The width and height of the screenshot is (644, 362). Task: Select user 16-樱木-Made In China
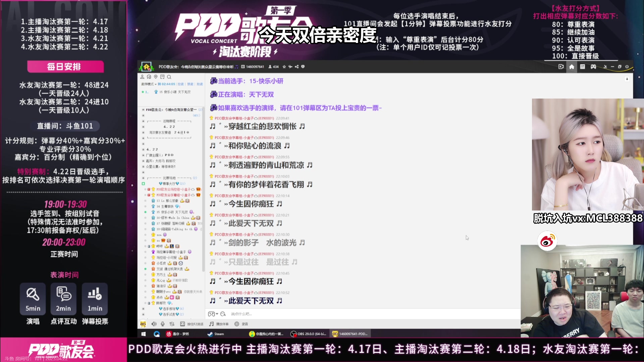176,218
